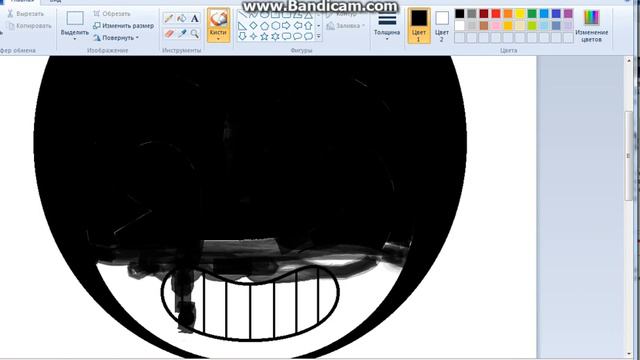Expand the Кисти brushes dropdown arrow
Screen dimensions: 640x360
point(218,39)
